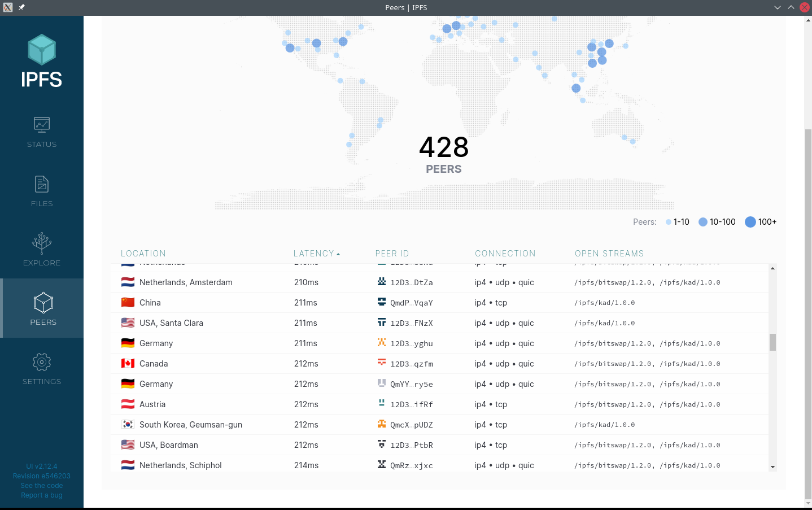This screenshot has height=510, width=812.
Task: Open the Explore page icon
Action: pos(42,243)
